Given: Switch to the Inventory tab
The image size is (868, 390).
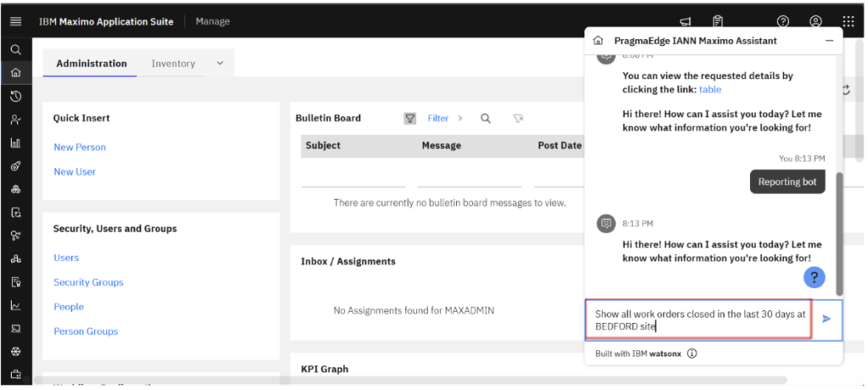Looking at the screenshot, I should click(173, 64).
